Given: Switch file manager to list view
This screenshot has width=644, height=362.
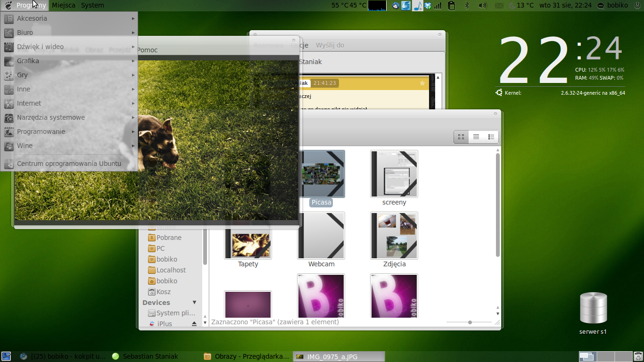Looking at the screenshot, I should click(476, 137).
